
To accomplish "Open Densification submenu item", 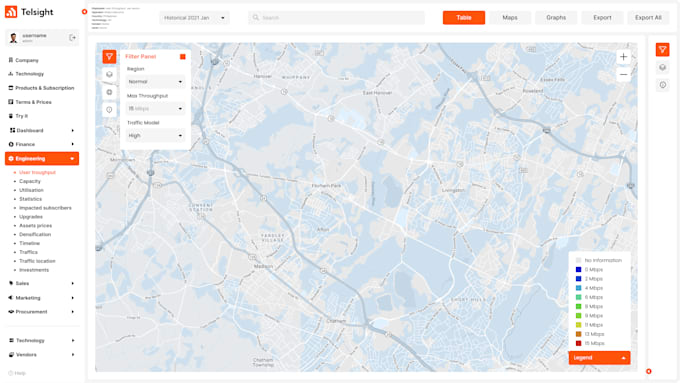I will tap(35, 234).
